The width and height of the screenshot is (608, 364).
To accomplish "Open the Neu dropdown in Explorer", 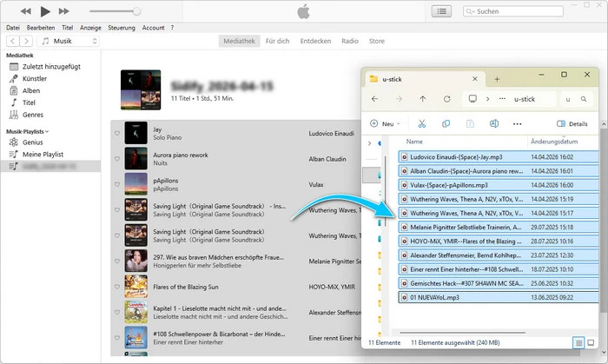I will tap(385, 123).
